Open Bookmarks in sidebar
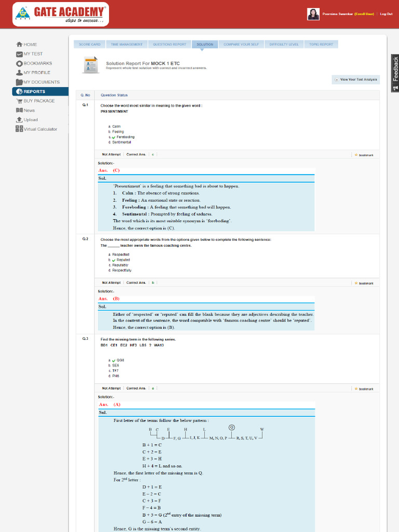This screenshot has height=532, width=399. click(37, 63)
